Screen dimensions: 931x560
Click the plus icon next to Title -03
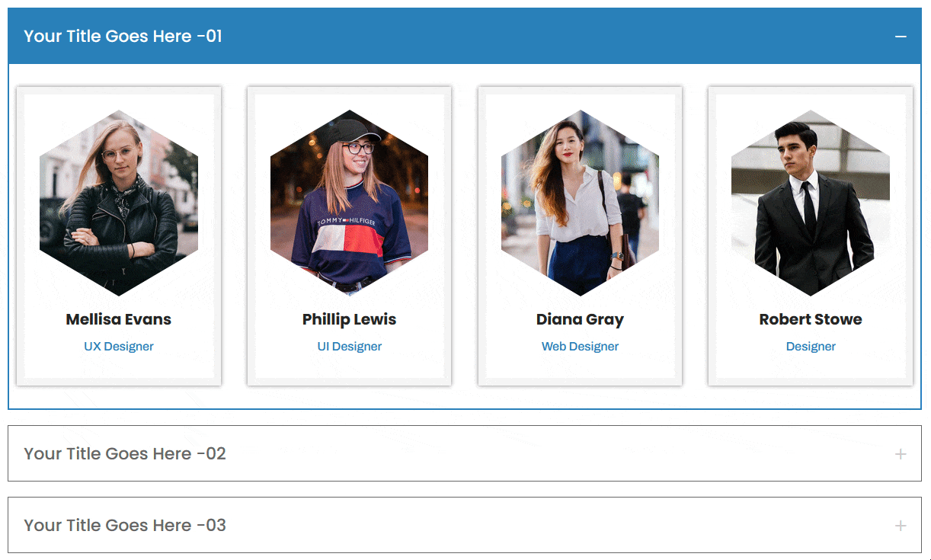tap(900, 524)
